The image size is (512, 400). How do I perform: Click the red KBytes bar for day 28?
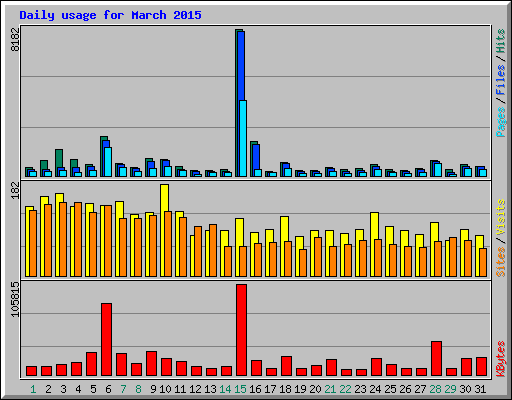click(436, 359)
